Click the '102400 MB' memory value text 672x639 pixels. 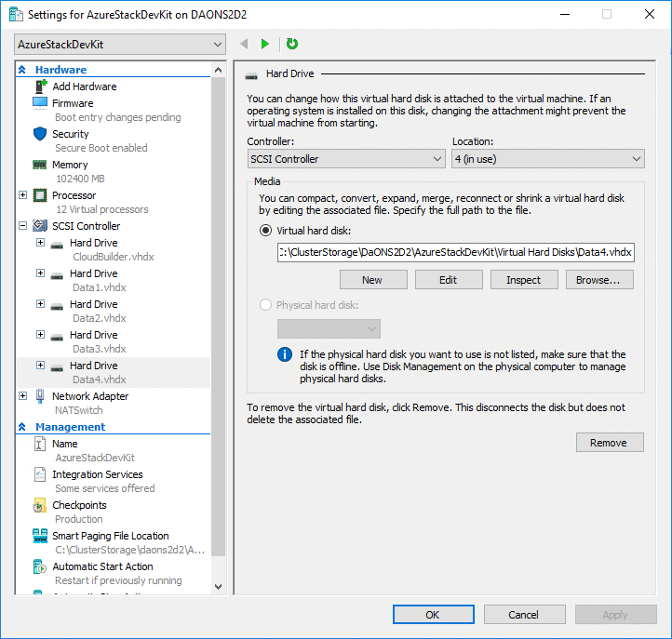[x=80, y=179]
